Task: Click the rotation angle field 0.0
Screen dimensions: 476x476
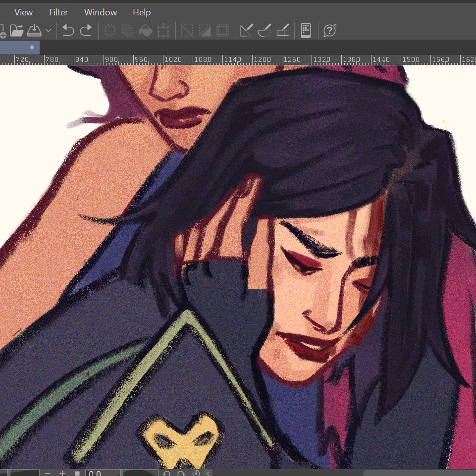Action: click(x=103, y=473)
